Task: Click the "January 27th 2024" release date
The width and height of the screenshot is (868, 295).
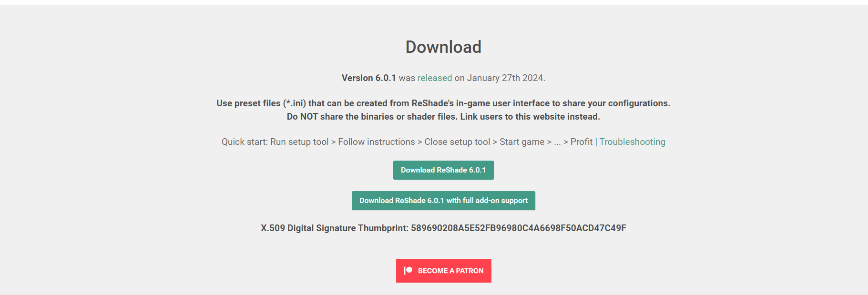Action: pos(505,78)
